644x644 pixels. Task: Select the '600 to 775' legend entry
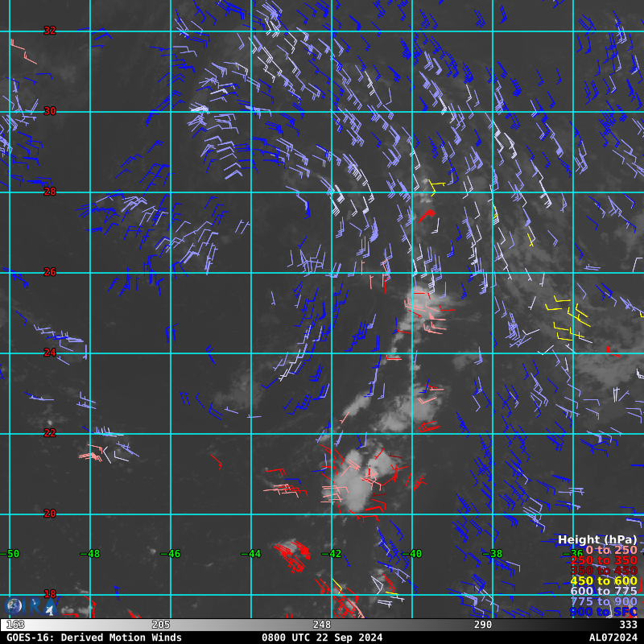604,591
